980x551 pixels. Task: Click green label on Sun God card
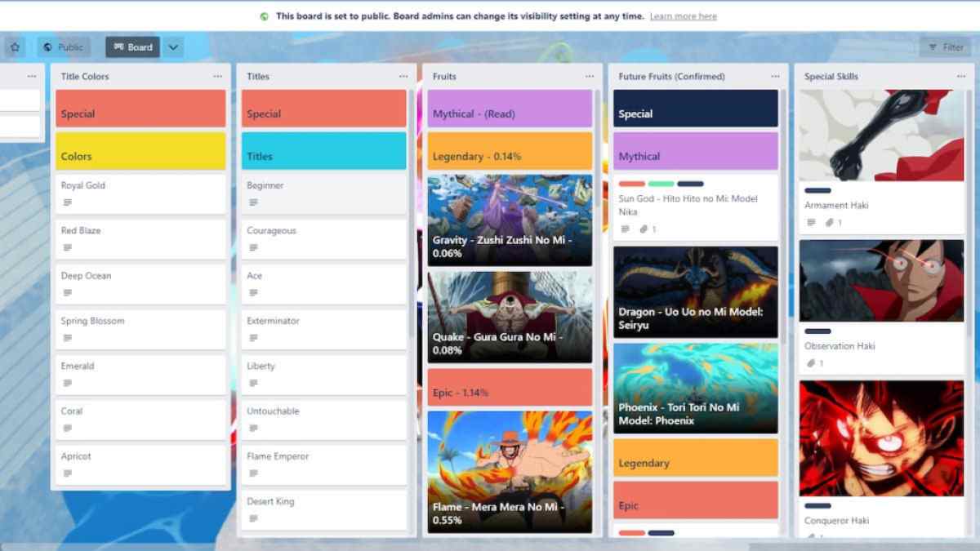coord(661,184)
